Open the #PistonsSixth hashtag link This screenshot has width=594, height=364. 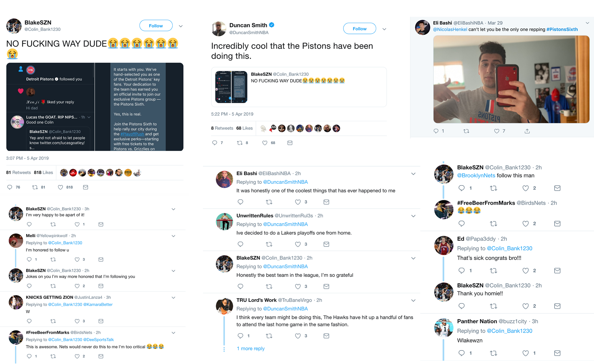pos(562,29)
